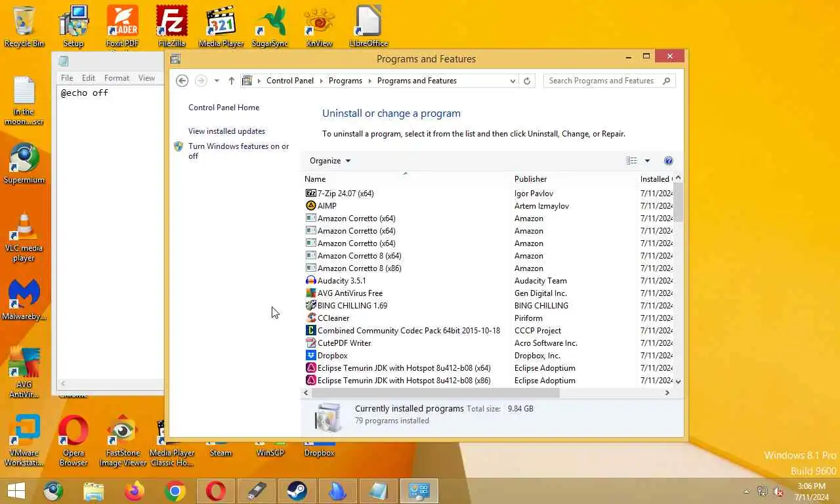Click the Control Panel breadcrumb

point(290,81)
